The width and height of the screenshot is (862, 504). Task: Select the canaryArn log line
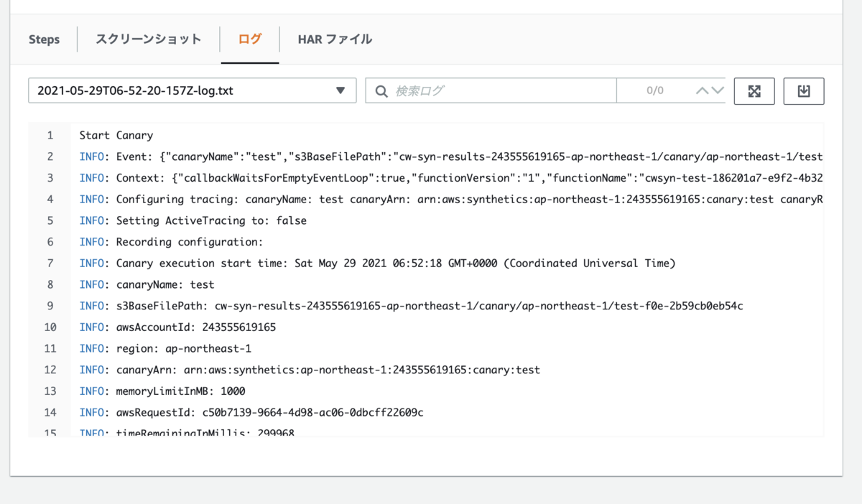[x=310, y=370]
